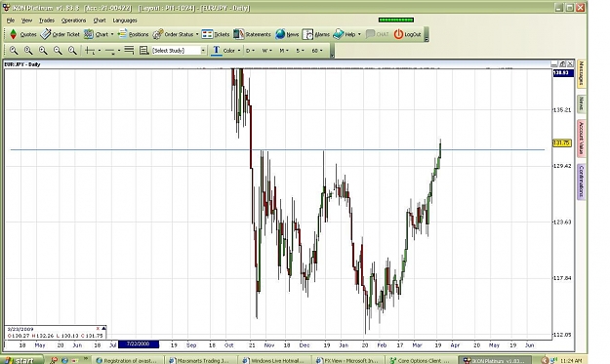Click the study list sheet icon
Image resolution: width=610 pixels, height=364 pixels.
click(x=143, y=50)
